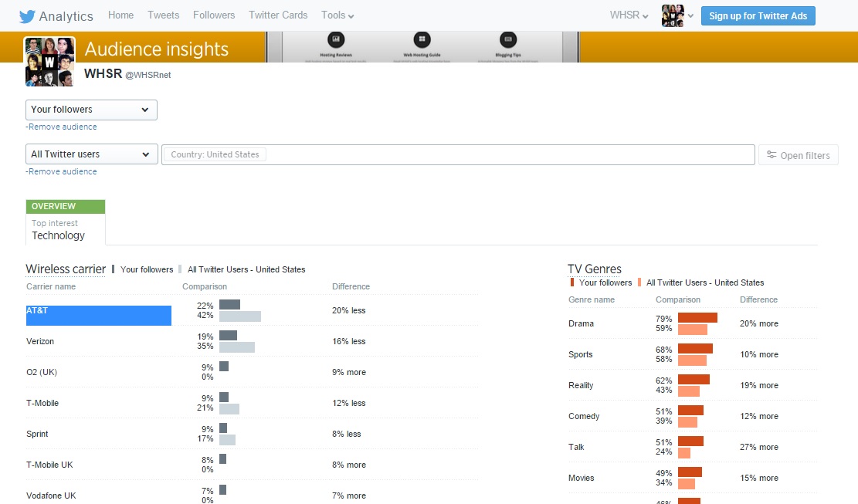Click the Web Hosting Guide banner icon
This screenshot has width=858, height=504.
(x=422, y=39)
